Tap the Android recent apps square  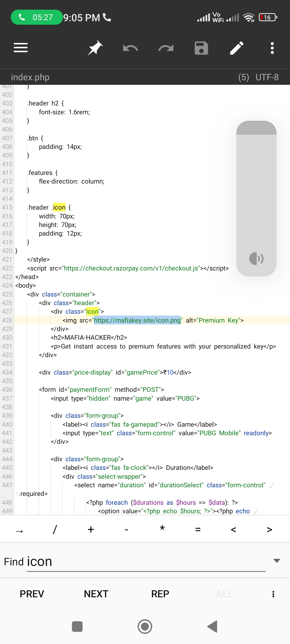pos(77,627)
